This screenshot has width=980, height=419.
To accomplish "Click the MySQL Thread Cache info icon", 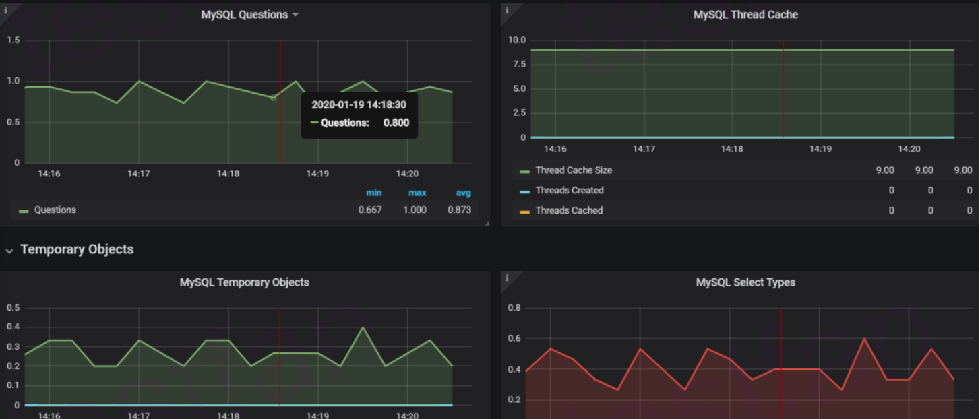I will (507, 10).
